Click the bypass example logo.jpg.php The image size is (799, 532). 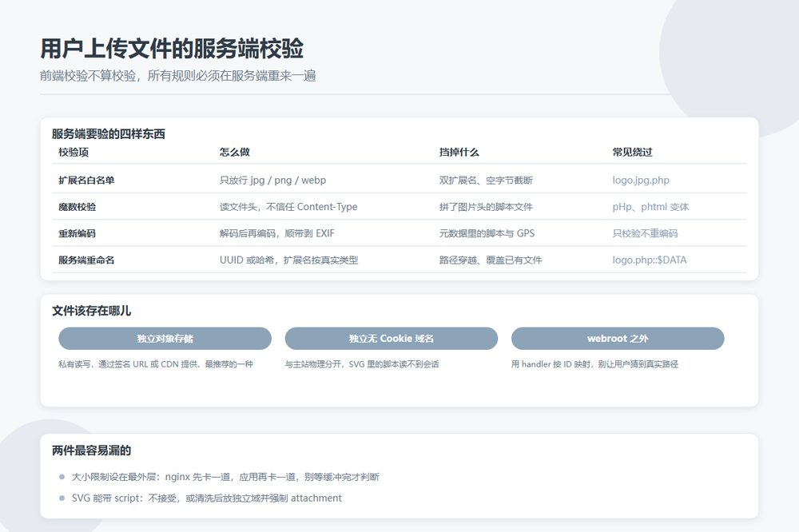click(641, 180)
